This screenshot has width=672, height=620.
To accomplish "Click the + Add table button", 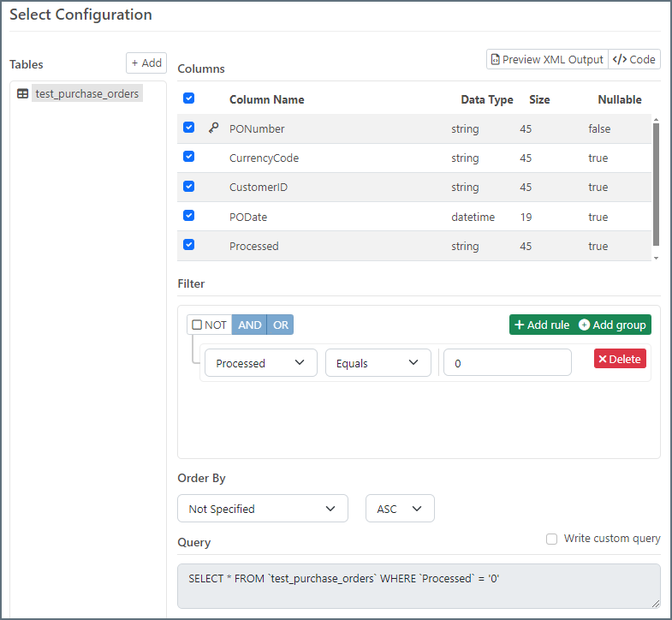I will 146,63.
